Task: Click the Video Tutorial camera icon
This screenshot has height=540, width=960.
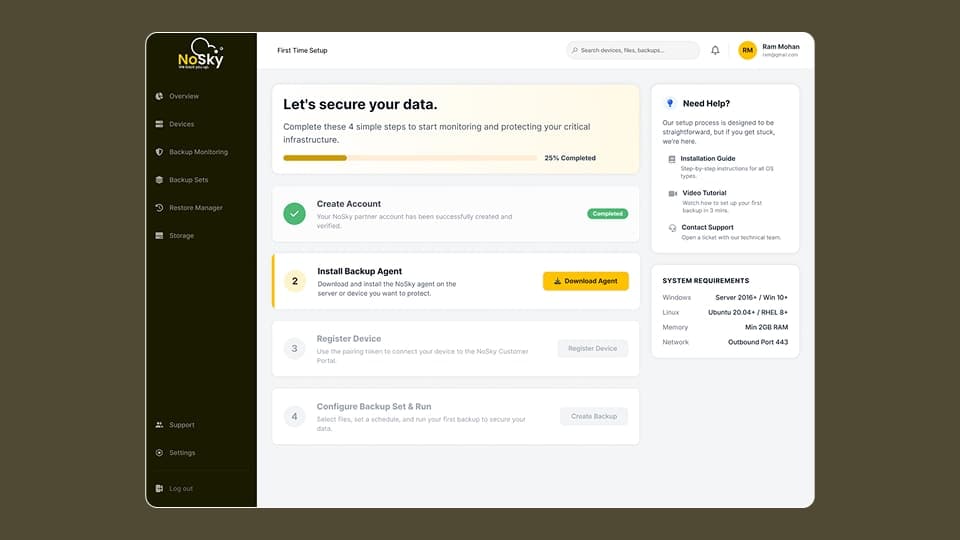Action: click(x=672, y=193)
